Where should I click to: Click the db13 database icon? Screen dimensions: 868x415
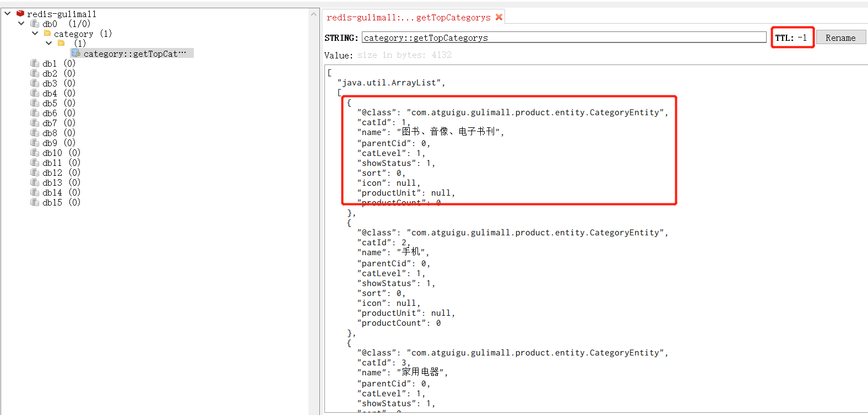(35, 182)
